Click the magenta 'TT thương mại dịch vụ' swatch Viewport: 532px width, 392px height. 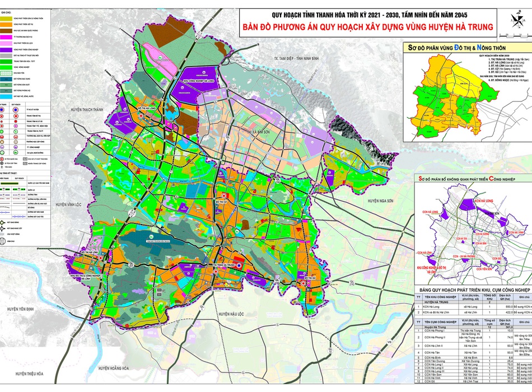[6, 37]
